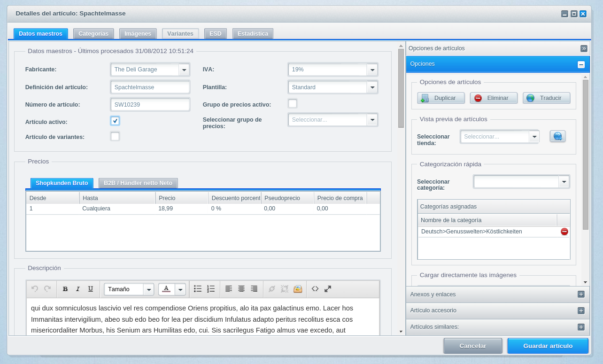Open Seleccionar tienda dropdown
The height and width of the screenshot is (364, 603).
(534, 137)
